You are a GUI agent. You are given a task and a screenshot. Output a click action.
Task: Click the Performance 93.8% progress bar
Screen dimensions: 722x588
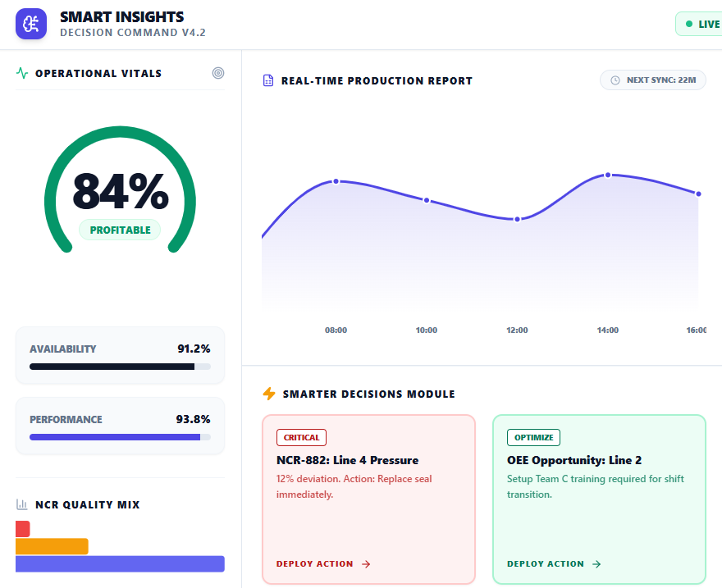coord(120,437)
